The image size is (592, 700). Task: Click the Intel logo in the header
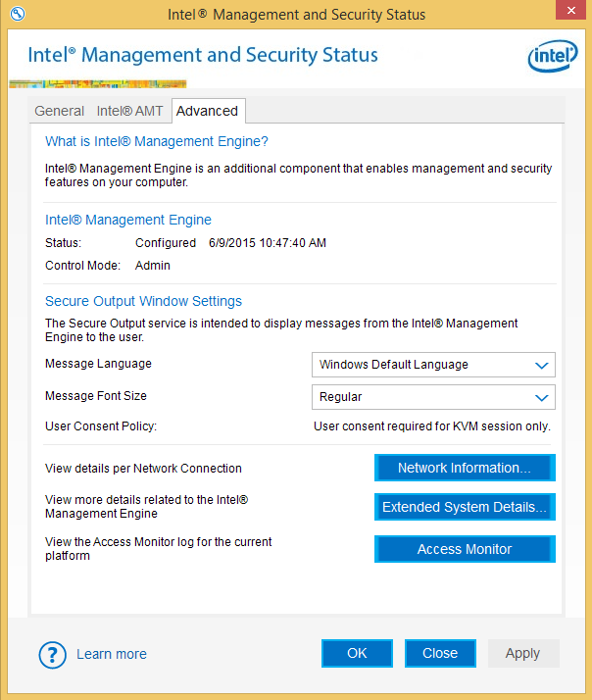pos(553,57)
